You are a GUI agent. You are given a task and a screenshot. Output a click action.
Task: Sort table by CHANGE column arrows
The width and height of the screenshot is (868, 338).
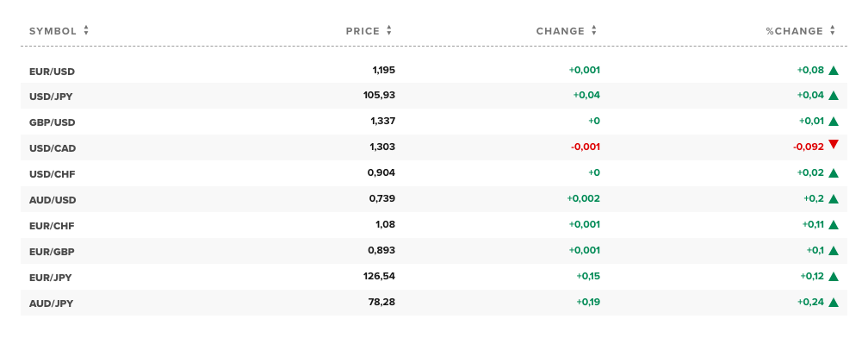click(x=594, y=31)
